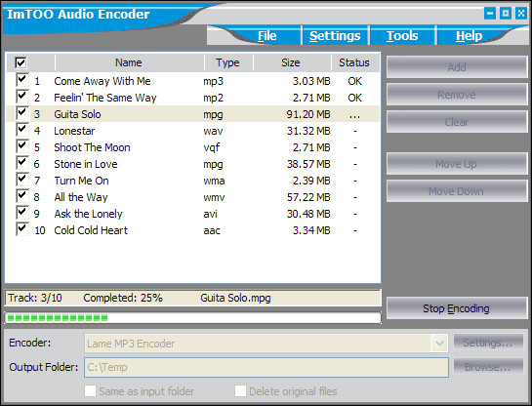
Task: Click the Track: 3/10 status text
Action: click(35, 298)
